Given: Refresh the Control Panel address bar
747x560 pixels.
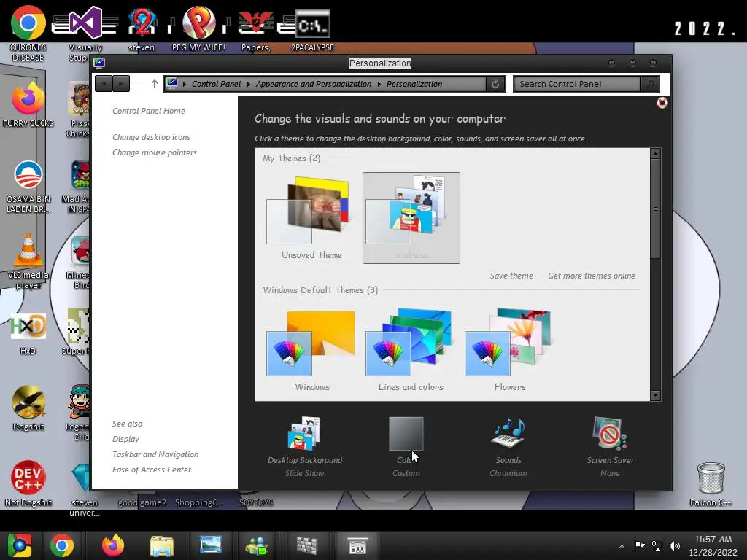Looking at the screenshot, I should tap(495, 84).
